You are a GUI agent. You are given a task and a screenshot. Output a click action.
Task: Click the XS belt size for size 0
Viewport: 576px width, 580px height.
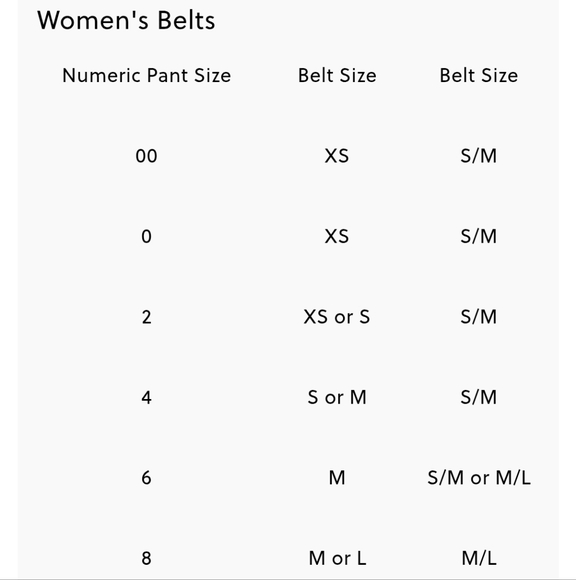[x=337, y=236]
